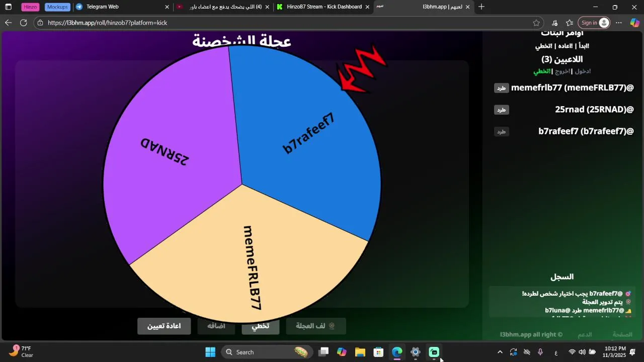Click the لف العجلة spin button
This screenshot has width=644, height=362.
click(x=316, y=326)
